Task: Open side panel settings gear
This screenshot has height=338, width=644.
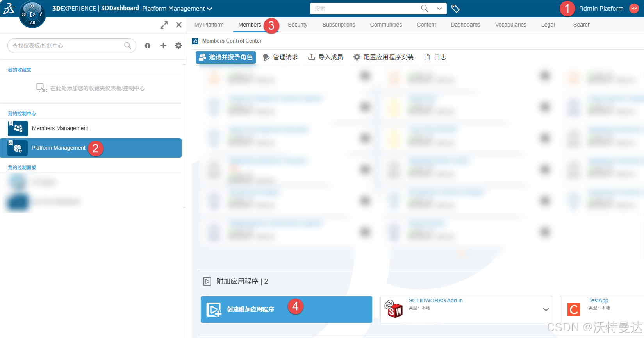Action: pos(178,46)
